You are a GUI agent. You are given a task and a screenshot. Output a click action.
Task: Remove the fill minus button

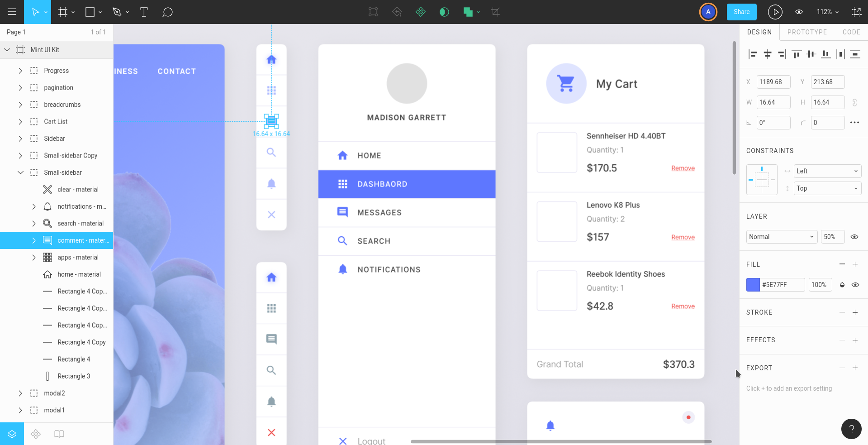click(x=842, y=264)
